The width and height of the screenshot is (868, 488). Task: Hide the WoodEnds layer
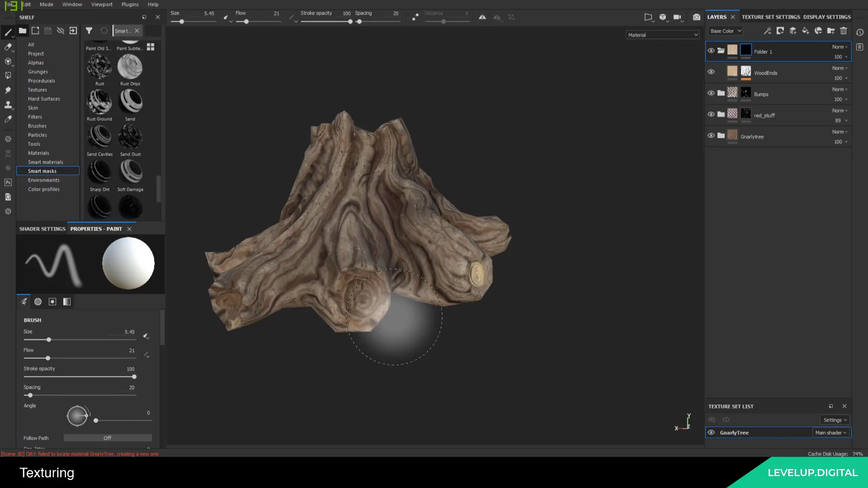(x=711, y=72)
